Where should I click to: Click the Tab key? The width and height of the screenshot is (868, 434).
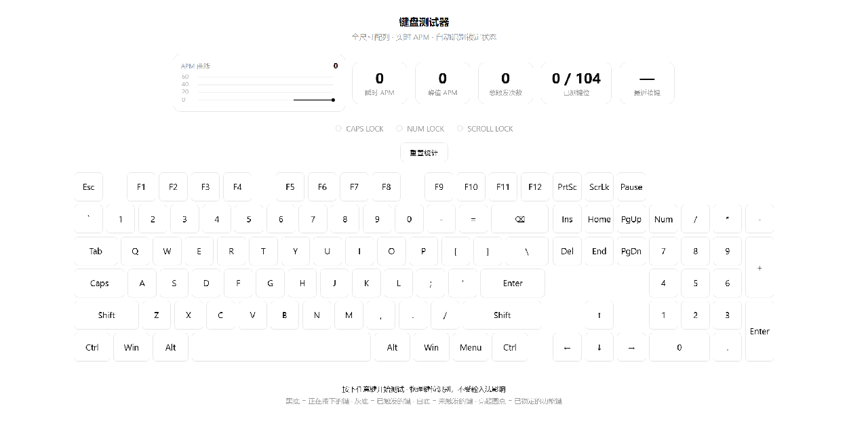pos(96,251)
